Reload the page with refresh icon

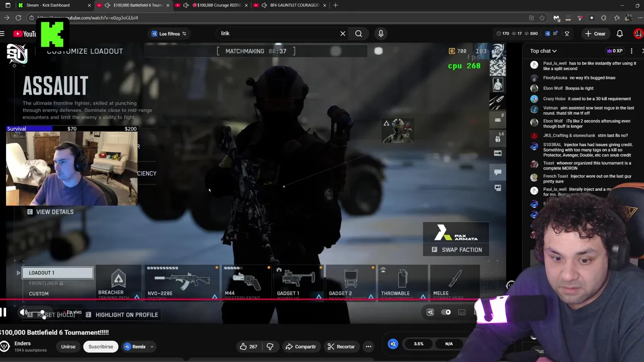pyautogui.click(x=18, y=18)
